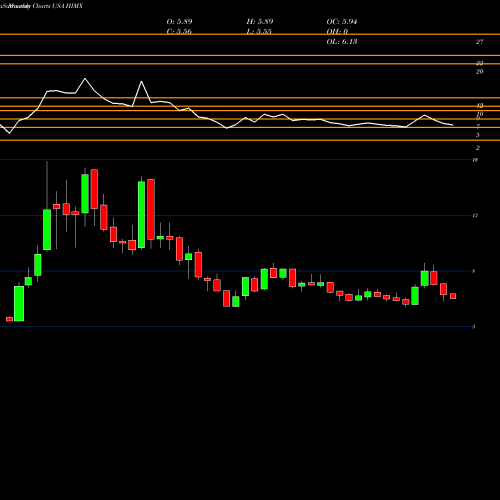The height and width of the screenshot is (500, 500).
Task: Click the 12 price axis label
Action: coord(475,216)
